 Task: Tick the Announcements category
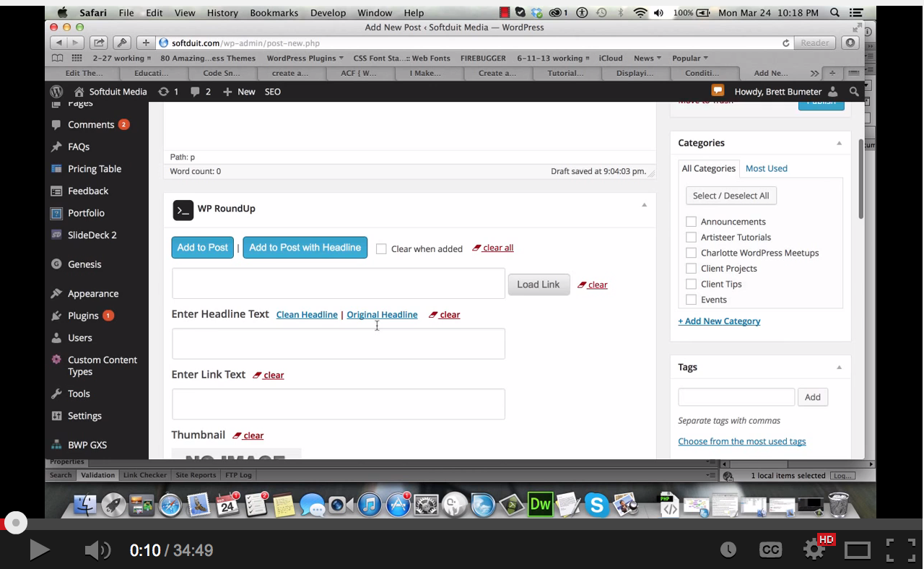tap(691, 222)
